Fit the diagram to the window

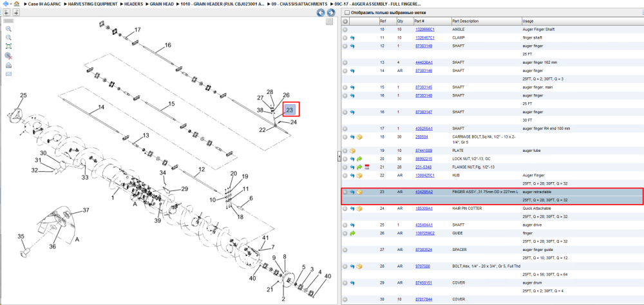pyautogui.click(x=8, y=46)
